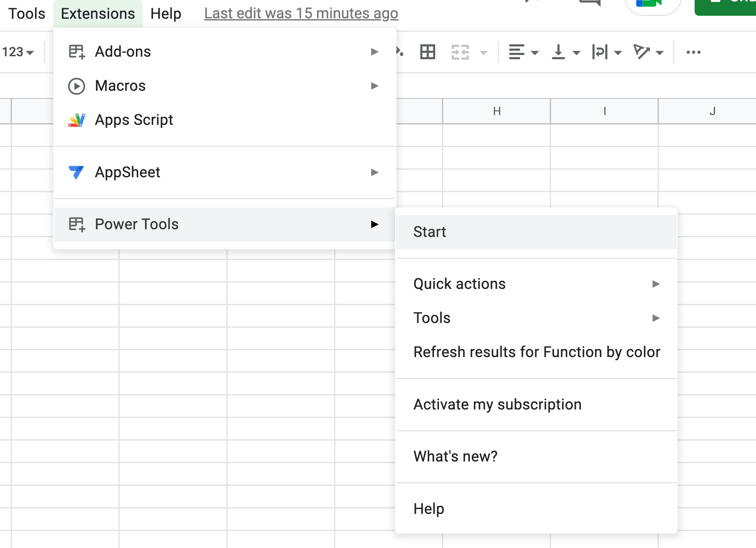Open vertical align dropdown arrow

576,53
